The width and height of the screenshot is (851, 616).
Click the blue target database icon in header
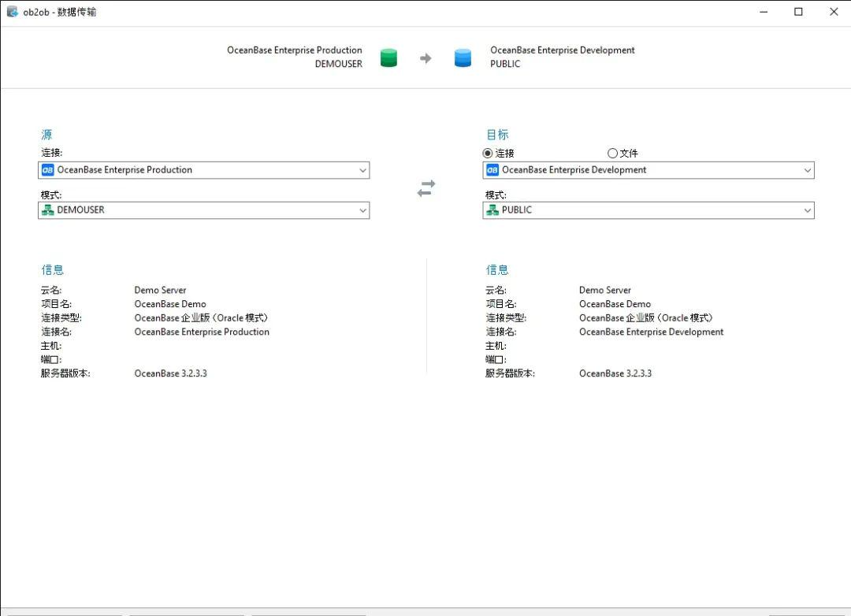tap(463, 58)
